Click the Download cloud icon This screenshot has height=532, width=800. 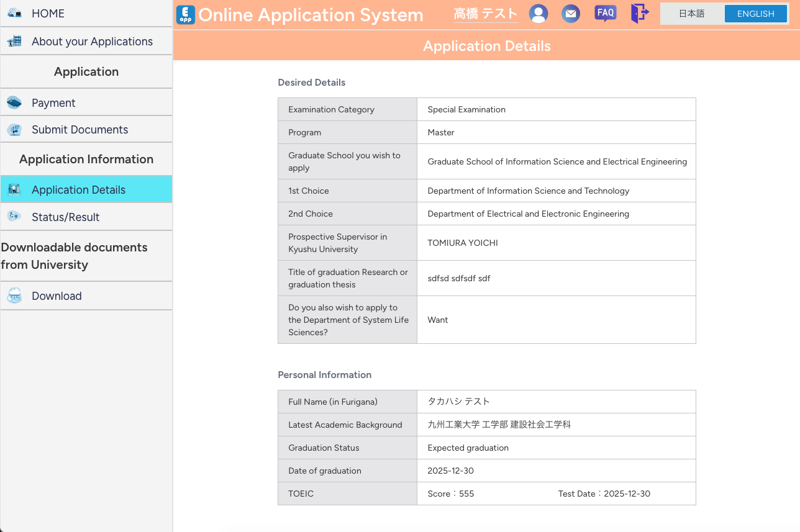[x=14, y=296]
